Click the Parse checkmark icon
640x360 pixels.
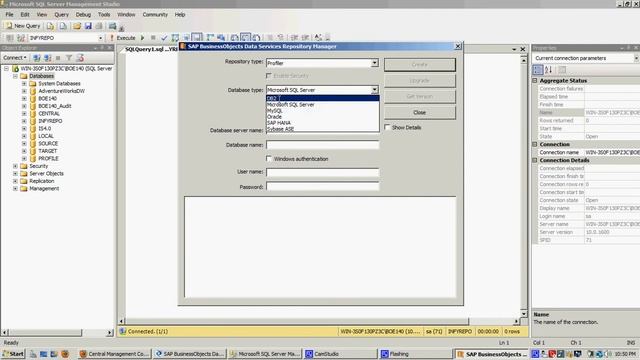click(x=164, y=38)
